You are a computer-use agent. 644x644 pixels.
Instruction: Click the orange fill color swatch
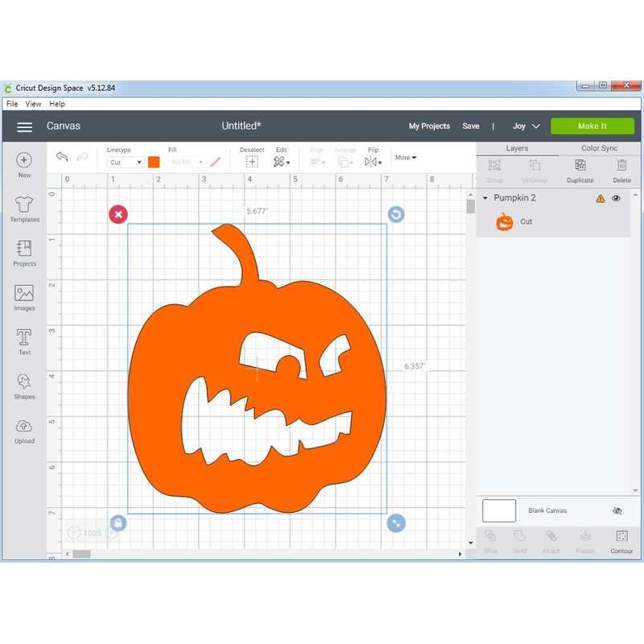pyautogui.click(x=153, y=162)
